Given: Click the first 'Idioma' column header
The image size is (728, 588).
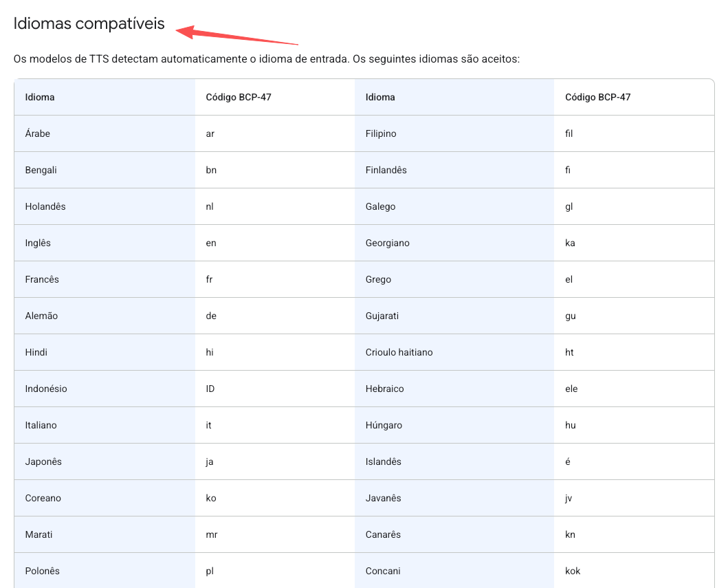Looking at the screenshot, I should [x=104, y=97].
